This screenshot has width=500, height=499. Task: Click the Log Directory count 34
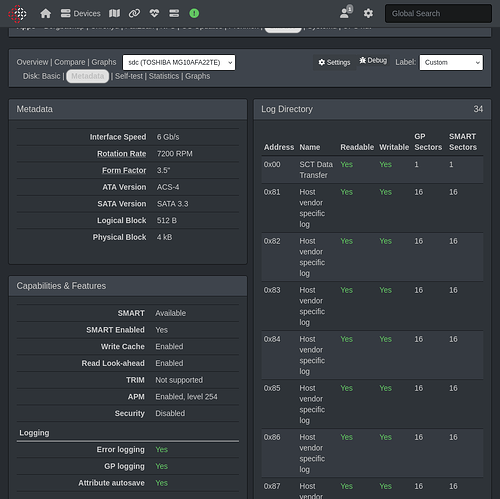(x=478, y=109)
